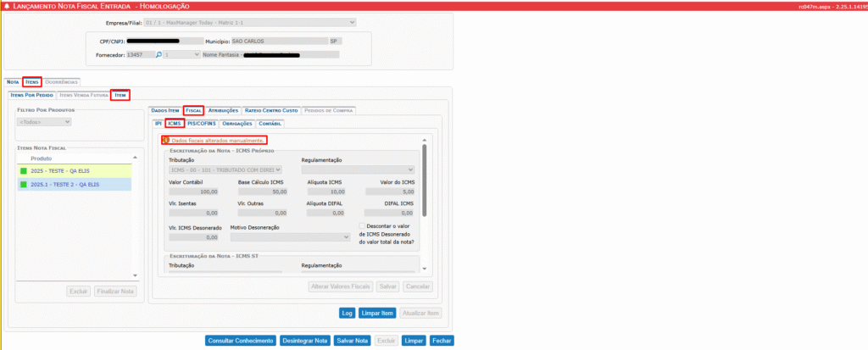This screenshot has height=350, width=868.
Task: Switch to the PIS/COFINS tab
Action: click(x=203, y=124)
